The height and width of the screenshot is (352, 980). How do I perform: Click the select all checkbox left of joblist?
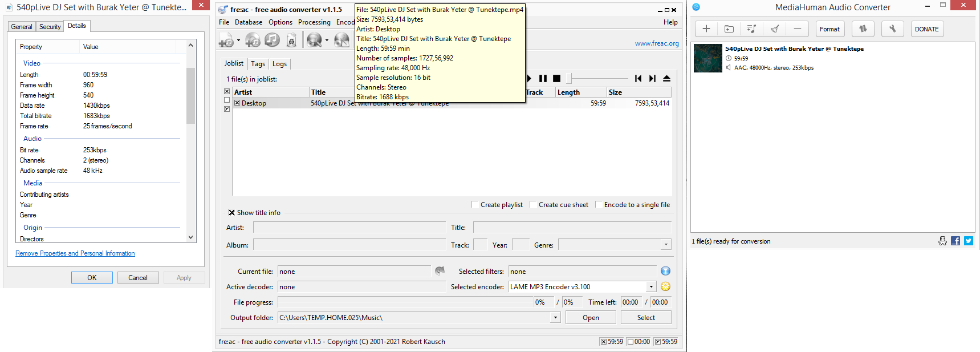click(x=227, y=91)
